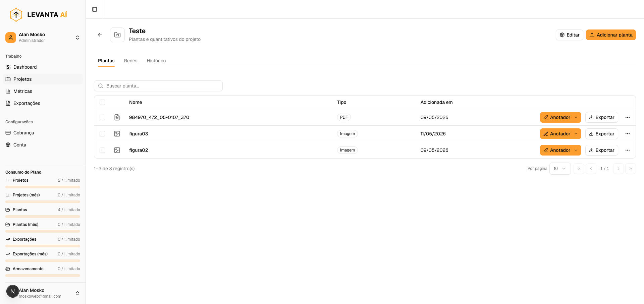Click the project folder icon beside Teste

[117, 35]
